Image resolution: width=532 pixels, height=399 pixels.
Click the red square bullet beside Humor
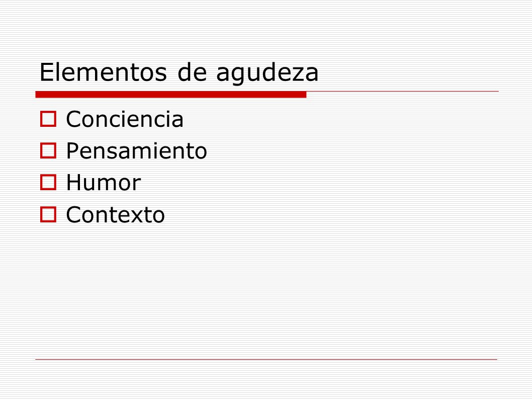48,182
